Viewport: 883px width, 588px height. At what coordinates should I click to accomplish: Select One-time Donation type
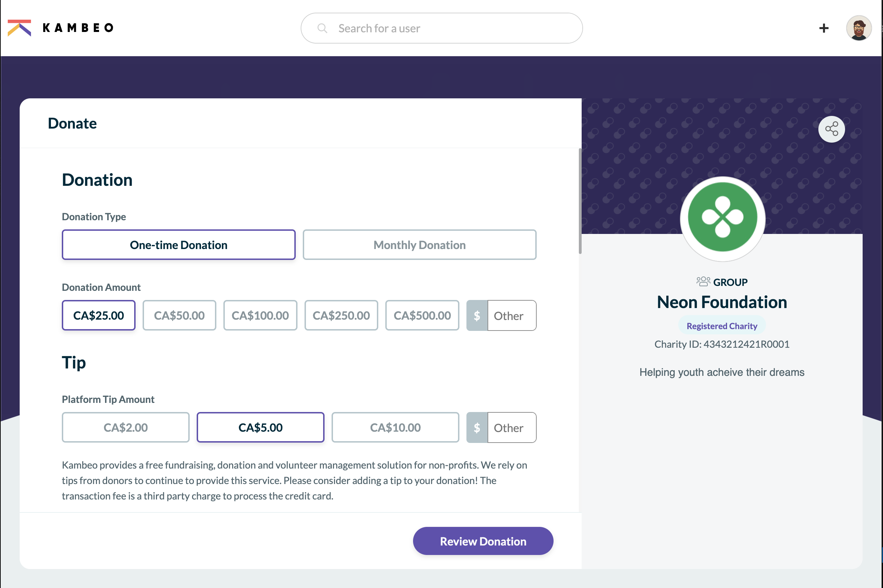click(178, 245)
